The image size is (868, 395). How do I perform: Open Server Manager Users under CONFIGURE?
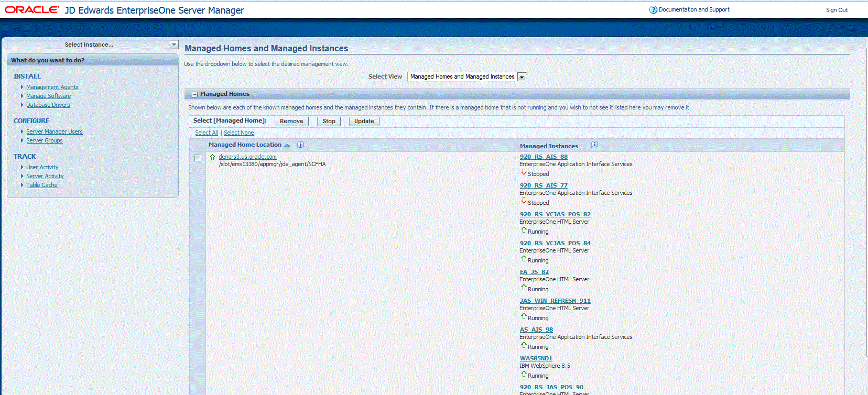point(55,132)
